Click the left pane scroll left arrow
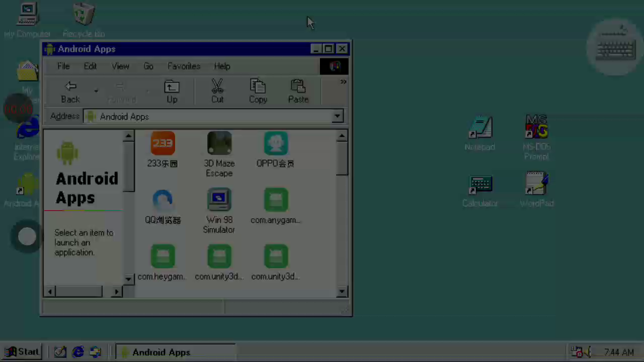 50,291
